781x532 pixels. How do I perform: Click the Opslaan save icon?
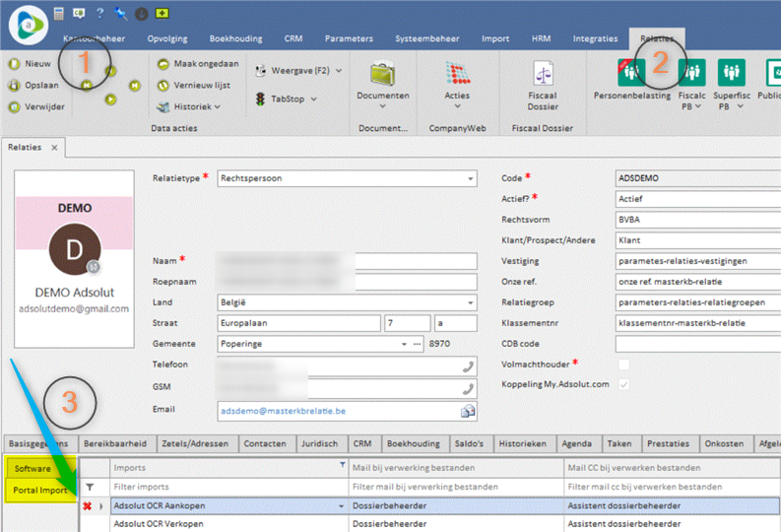[14, 84]
